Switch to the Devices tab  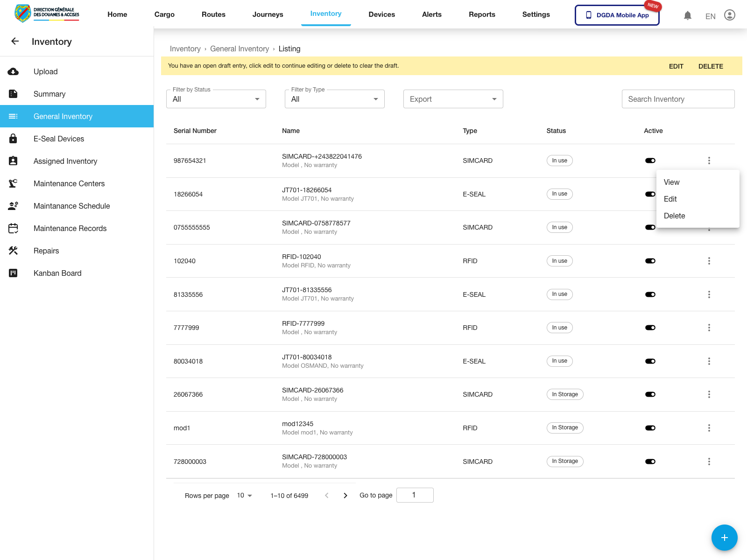tap(381, 14)
